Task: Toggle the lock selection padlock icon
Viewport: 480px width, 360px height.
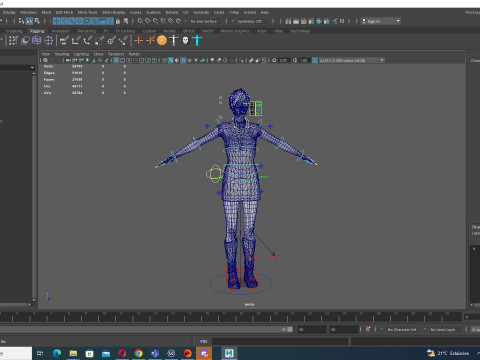Action: (x=118, y=21)
